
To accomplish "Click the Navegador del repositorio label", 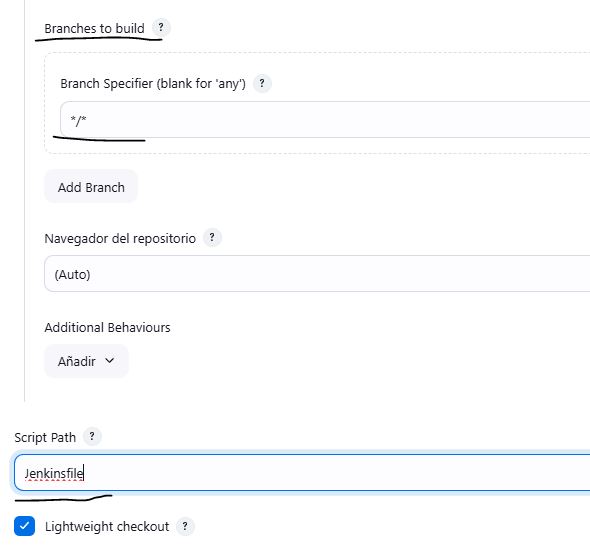I will point(120,238).
